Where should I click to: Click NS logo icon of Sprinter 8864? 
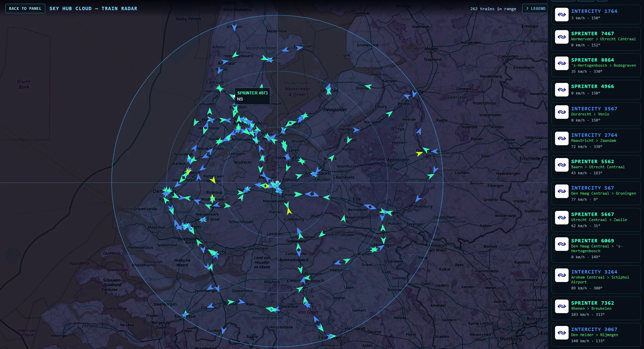point(562,63)
